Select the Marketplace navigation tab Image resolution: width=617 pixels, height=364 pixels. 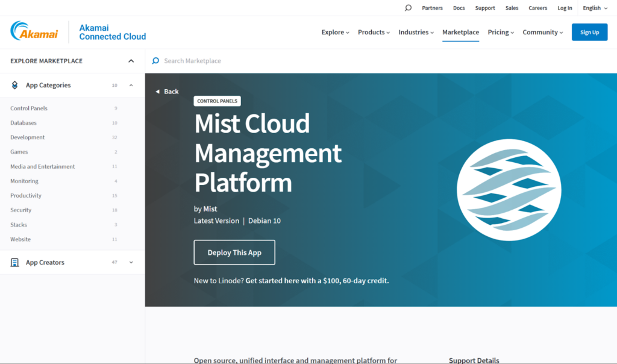point(460,33)
